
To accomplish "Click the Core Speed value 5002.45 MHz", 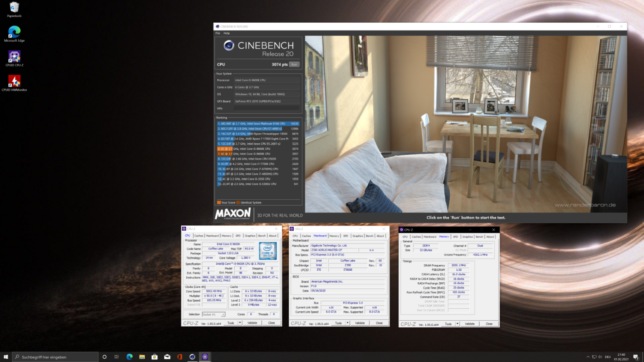I will [x=214, y=291].
